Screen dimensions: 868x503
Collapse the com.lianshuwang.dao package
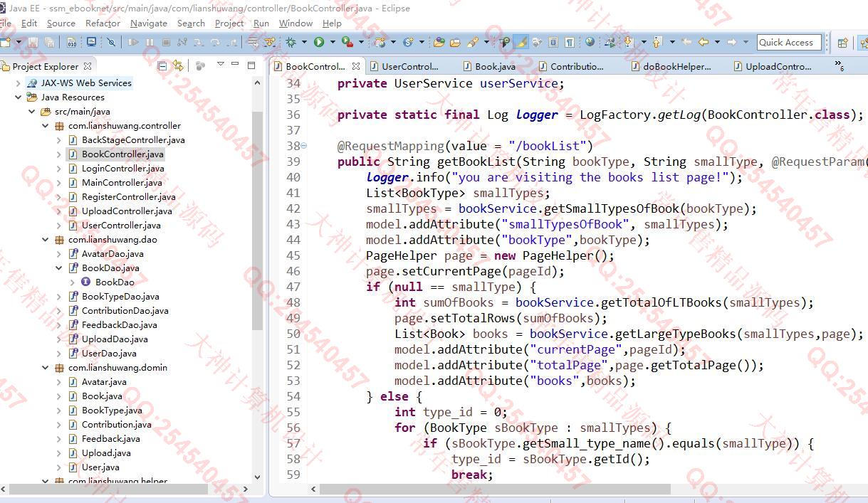click(x=46, y=240)
